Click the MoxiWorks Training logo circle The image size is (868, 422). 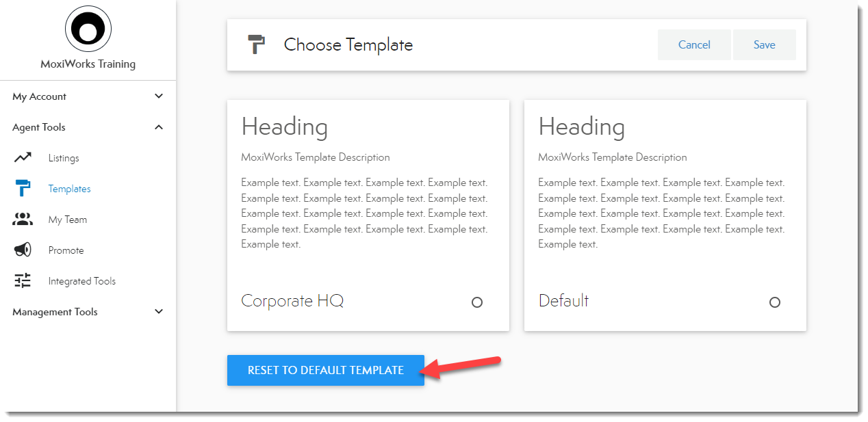[88, 29]
